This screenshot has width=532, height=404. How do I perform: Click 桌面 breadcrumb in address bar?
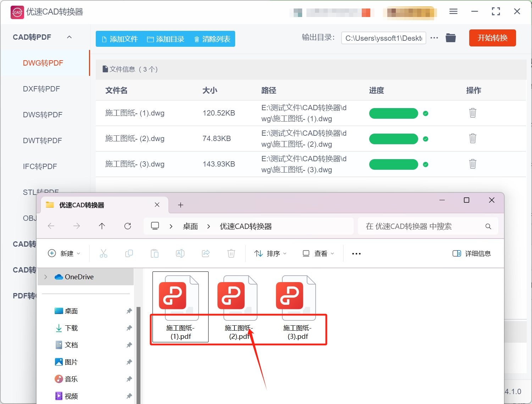(x=190, y=226)
